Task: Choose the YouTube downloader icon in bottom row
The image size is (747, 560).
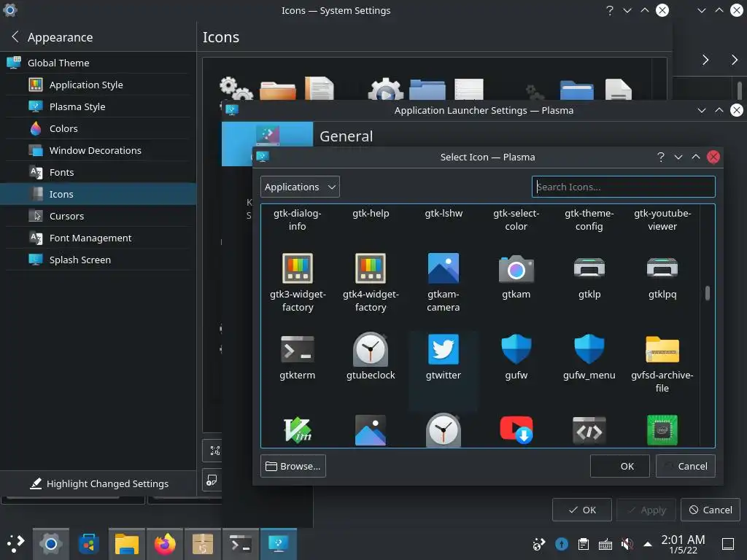Action: pos(516,430)
